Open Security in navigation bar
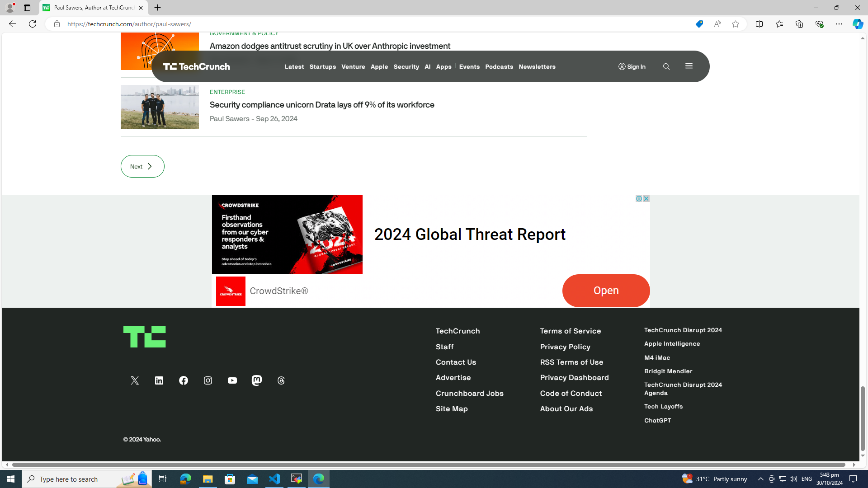868x488 pixels. (406, 67)
